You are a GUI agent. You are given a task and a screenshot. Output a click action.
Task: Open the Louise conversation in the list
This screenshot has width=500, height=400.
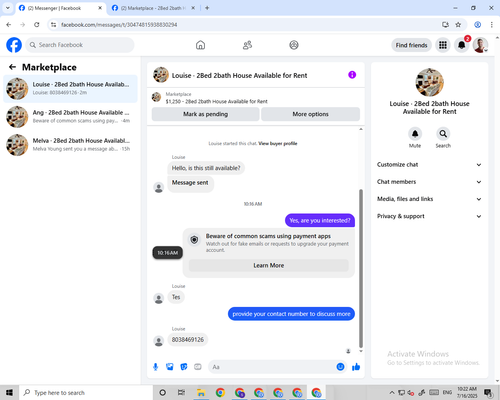point(70,89)
